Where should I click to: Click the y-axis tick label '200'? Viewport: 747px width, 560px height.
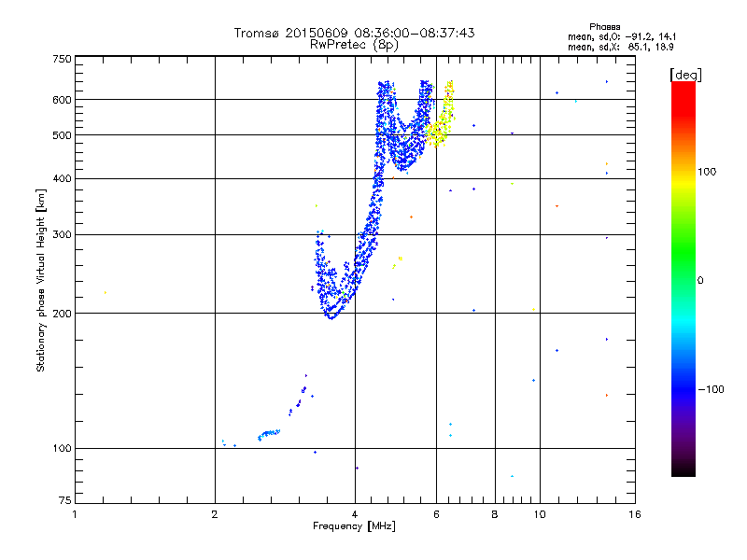(62, 314)
